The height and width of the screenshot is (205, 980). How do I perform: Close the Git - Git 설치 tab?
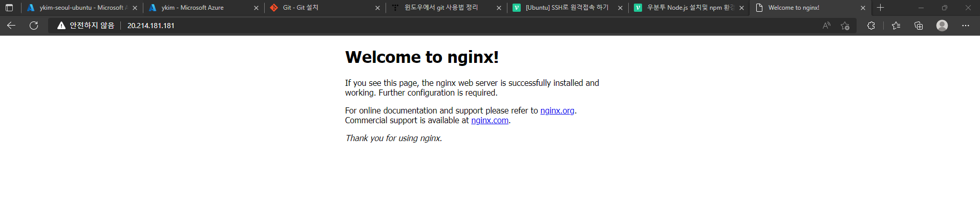pos(377,8)
